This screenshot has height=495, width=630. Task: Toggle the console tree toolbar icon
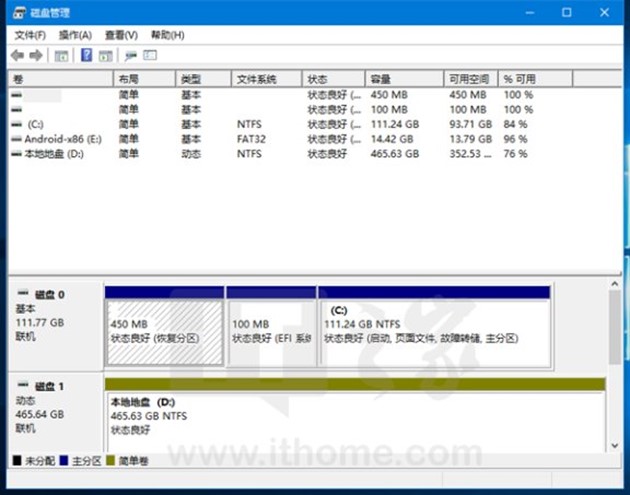click(61, 56)
